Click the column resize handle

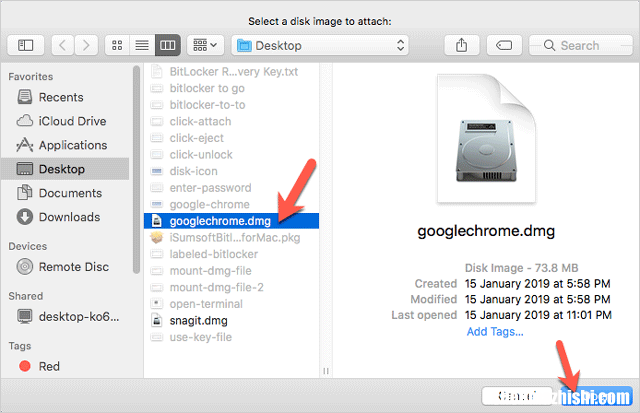click(x=326, y=371)
